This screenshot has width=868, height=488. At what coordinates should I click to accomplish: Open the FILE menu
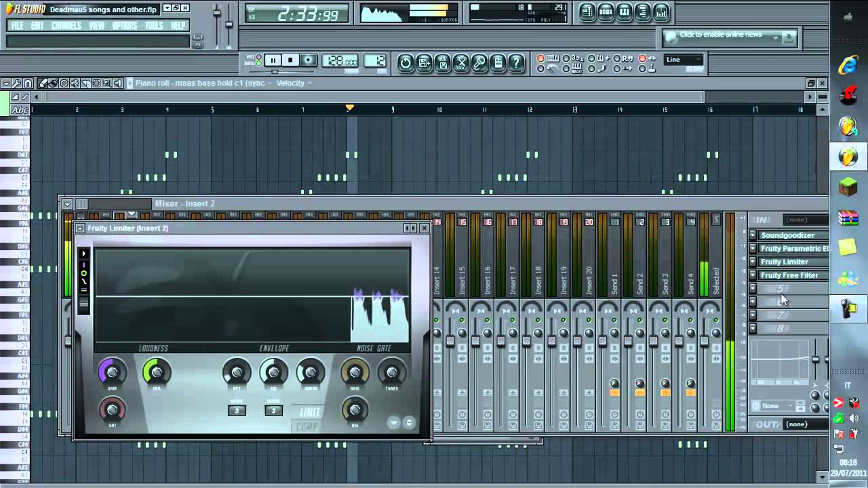18,26
